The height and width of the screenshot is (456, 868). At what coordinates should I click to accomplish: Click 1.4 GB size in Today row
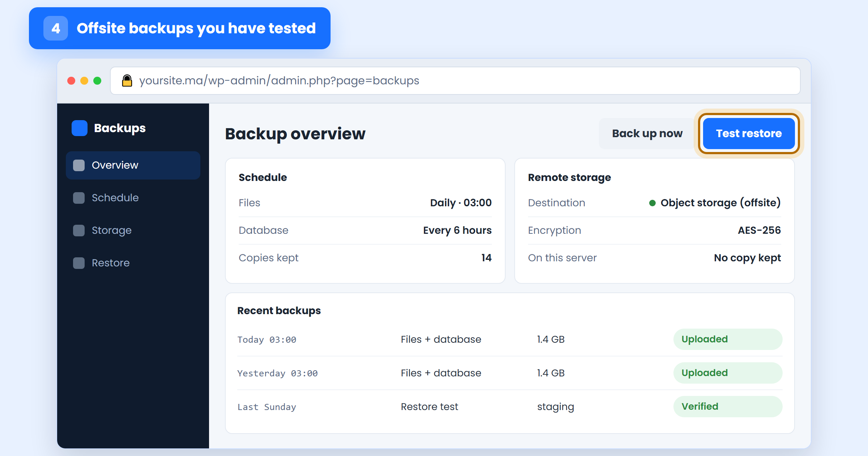(x=551, y=339)
